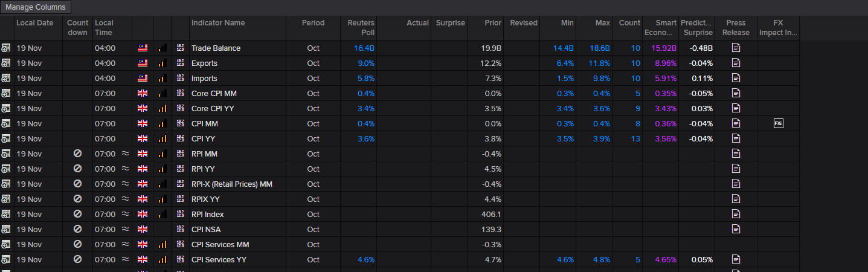Click the Reuters Poll column header
Image resolution: width=868 pixels, height=272 pixels.
click(361, 27)
